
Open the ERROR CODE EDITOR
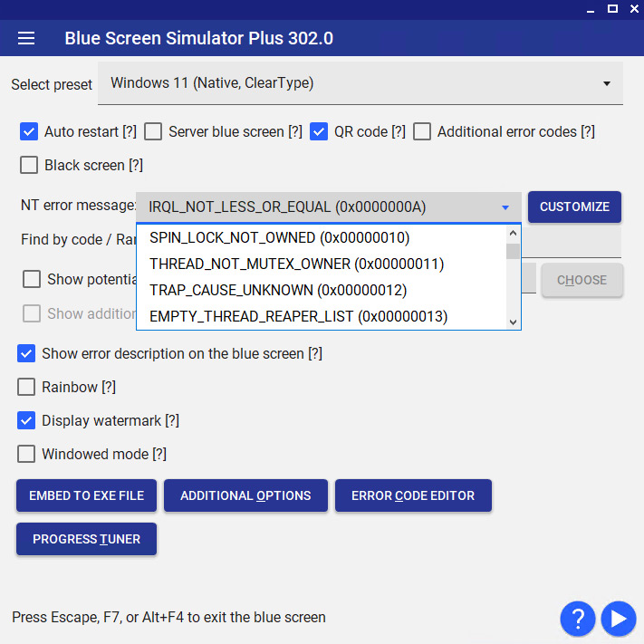[x=413, y=495]
